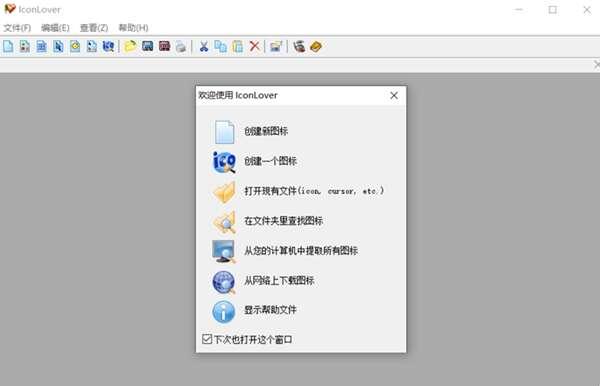Choose 显示帮助文件 text

tap(271, 310)
